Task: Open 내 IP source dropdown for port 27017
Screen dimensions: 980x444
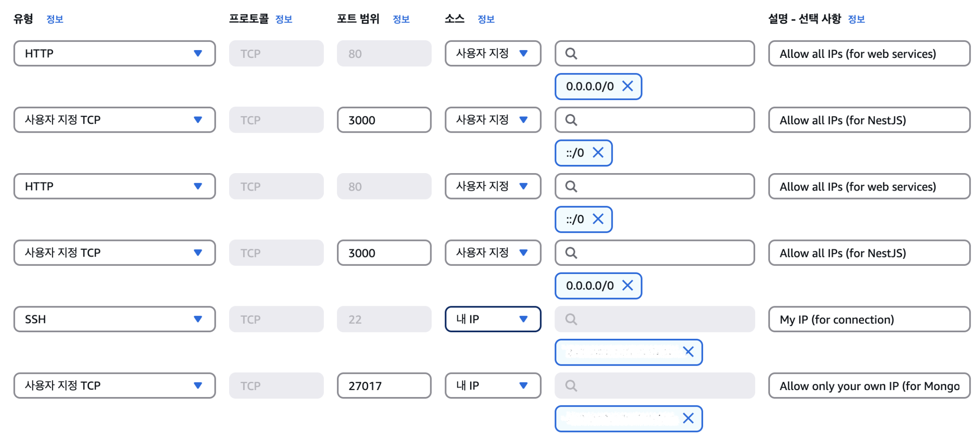Action: pyautogui.click(x=492, y=385)
